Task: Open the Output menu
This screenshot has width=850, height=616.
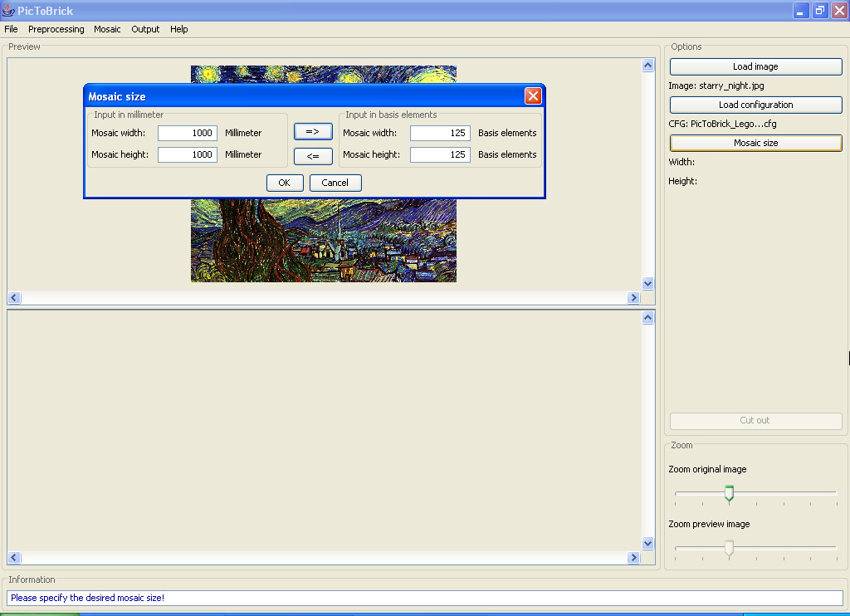Action: click(x=145, y=29)
